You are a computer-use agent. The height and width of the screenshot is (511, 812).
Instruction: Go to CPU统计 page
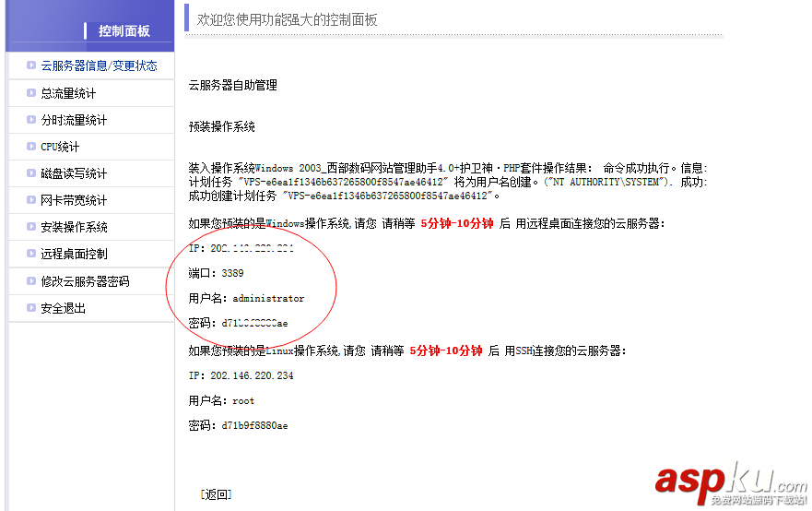tap(60, 147)
